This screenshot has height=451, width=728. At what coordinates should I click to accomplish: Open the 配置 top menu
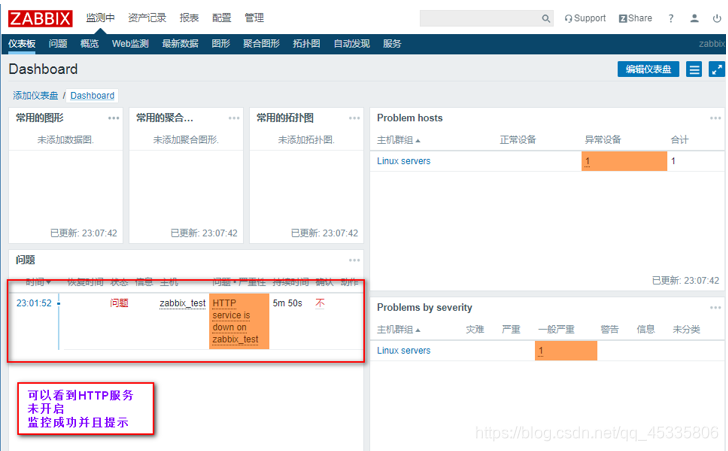[x=221, y=18]
